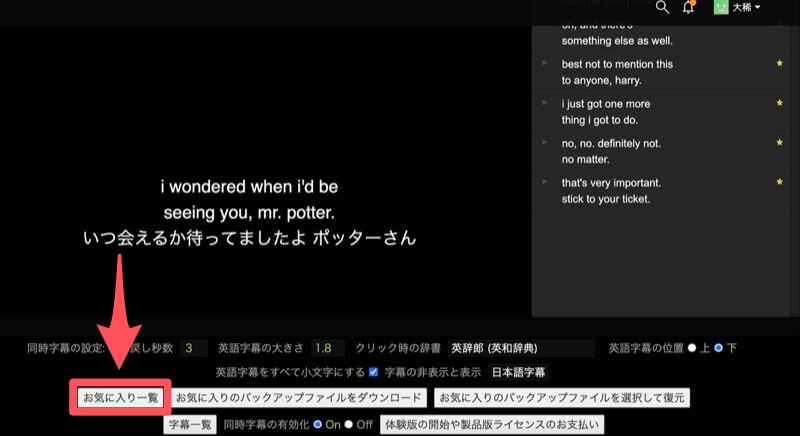Toggle star on "best not to mention this"
The width and height of the screenshot is (800, 436).
click(779, 64)
